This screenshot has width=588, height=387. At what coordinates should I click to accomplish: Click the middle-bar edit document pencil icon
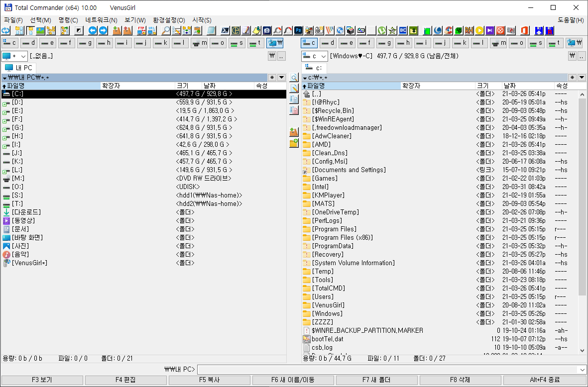point(294,89)
